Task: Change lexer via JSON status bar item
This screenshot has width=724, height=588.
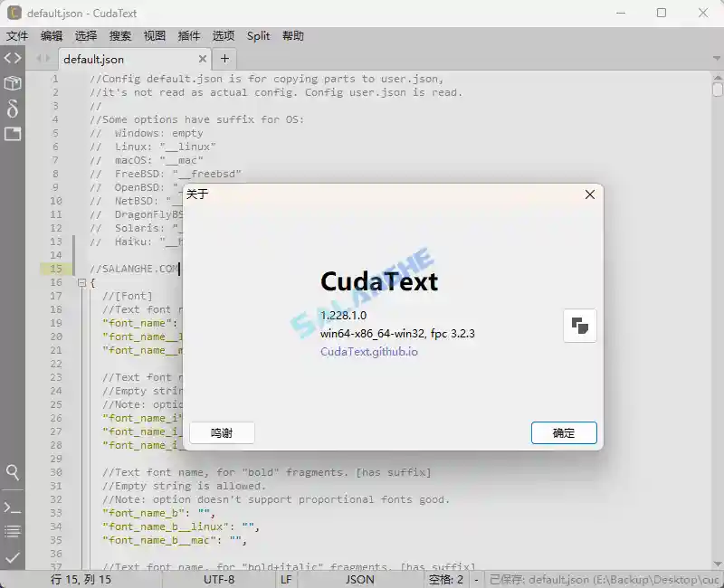Action: pyautogui.click(x=358, y=579)
